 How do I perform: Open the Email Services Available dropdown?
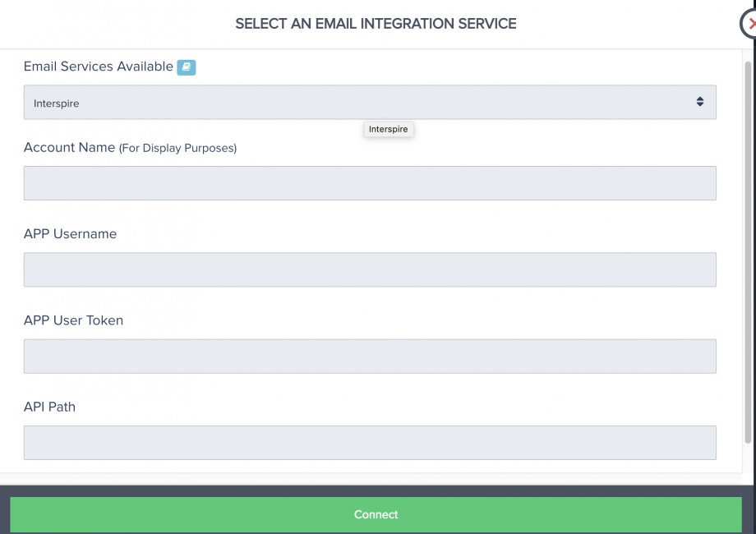tap(370, 102)
